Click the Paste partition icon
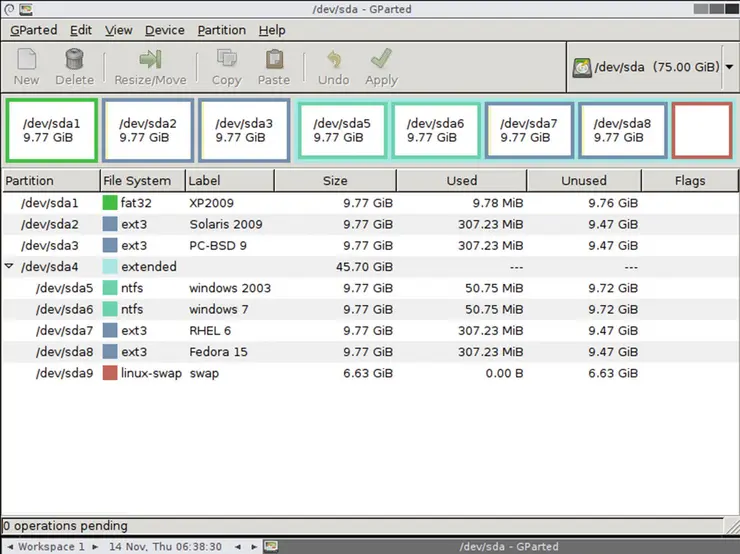Image resolution: width=740 pixels, height=554 pixels. click(273, 60)
